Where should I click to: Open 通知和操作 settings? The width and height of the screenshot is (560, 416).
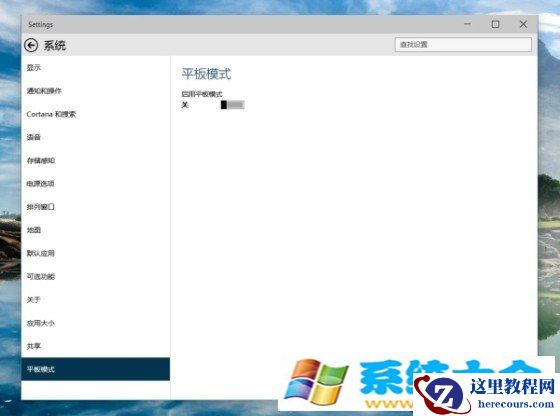tap(96, 91)
